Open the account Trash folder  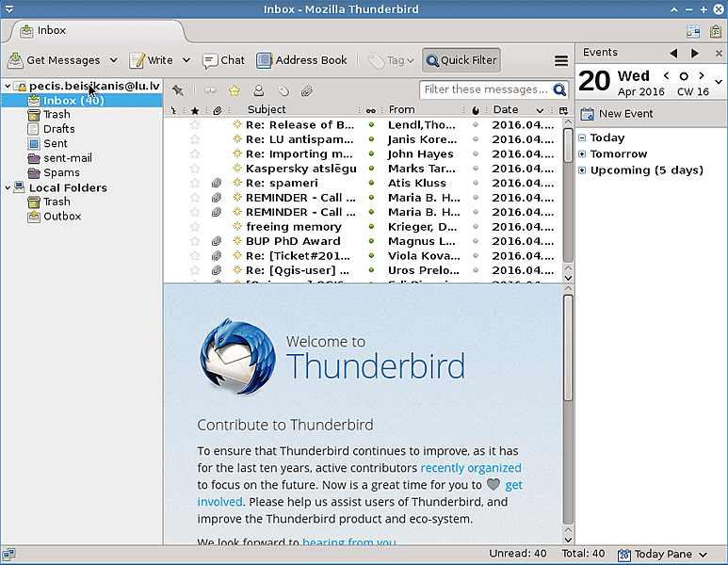tap(57, 114)
